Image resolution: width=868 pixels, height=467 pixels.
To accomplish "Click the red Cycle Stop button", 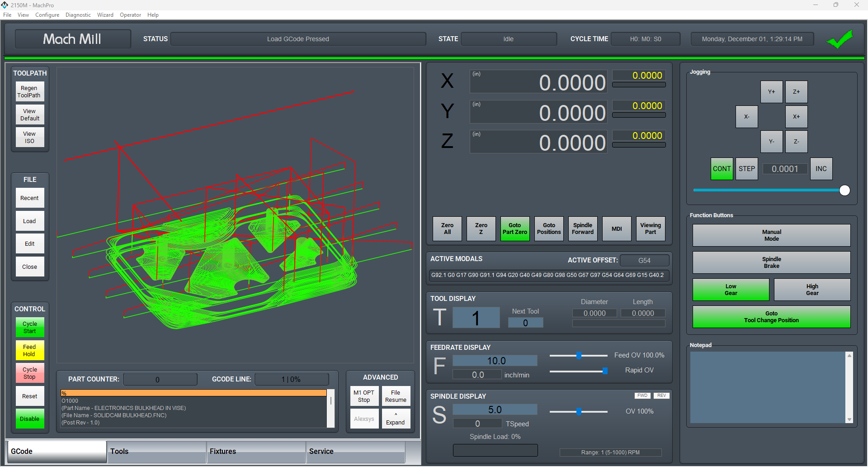I will point(30,373).
